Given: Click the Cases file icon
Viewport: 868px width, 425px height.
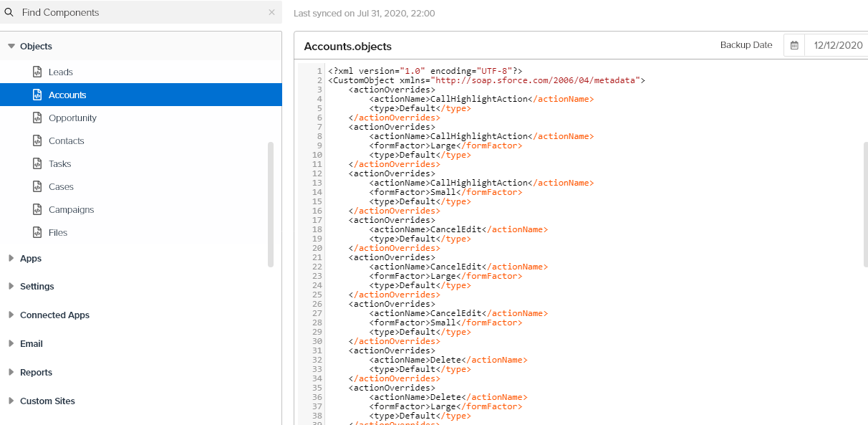Looking at the screenshot, I should [x=37, y=186].
